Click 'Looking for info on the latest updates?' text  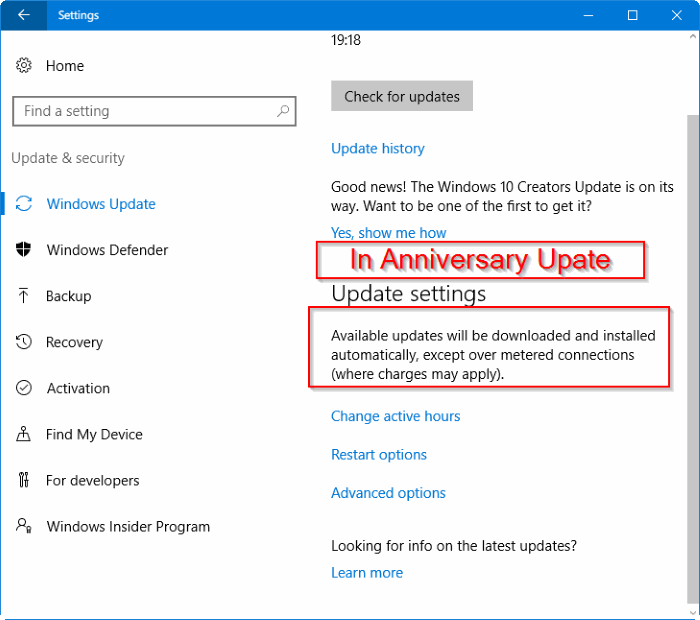point(454,546)
